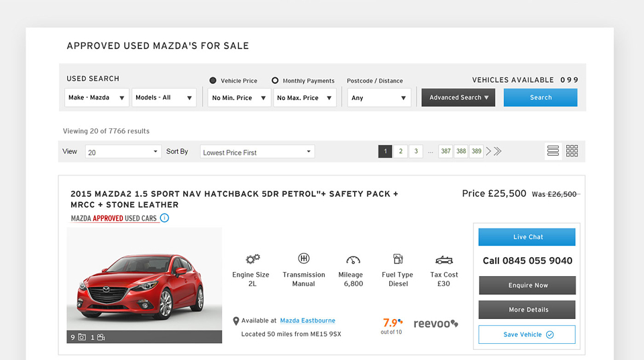Go to results page 389
This screenshot has height=360, width=644.
click(x=476, y=151)
